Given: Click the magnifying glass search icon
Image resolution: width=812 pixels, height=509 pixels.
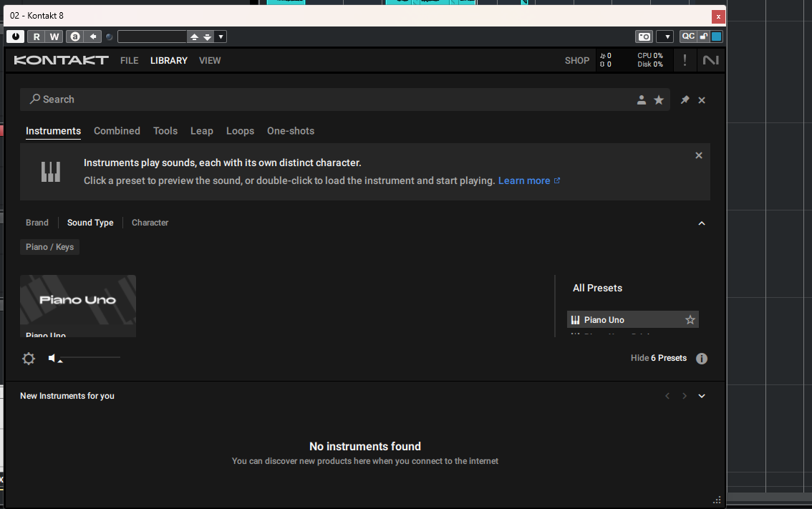Looking at the screenshot, I should pyautogui.click(x=34, y=99).
